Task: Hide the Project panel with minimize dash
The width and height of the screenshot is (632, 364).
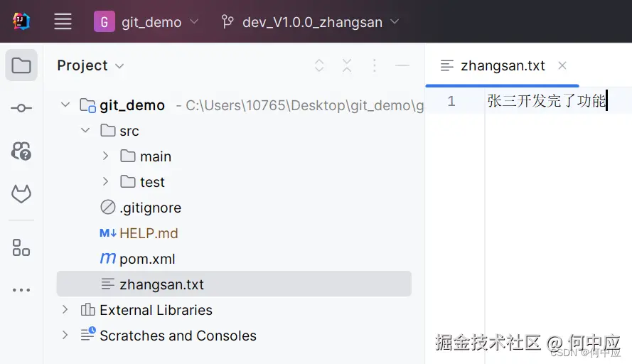Action: 402,66
